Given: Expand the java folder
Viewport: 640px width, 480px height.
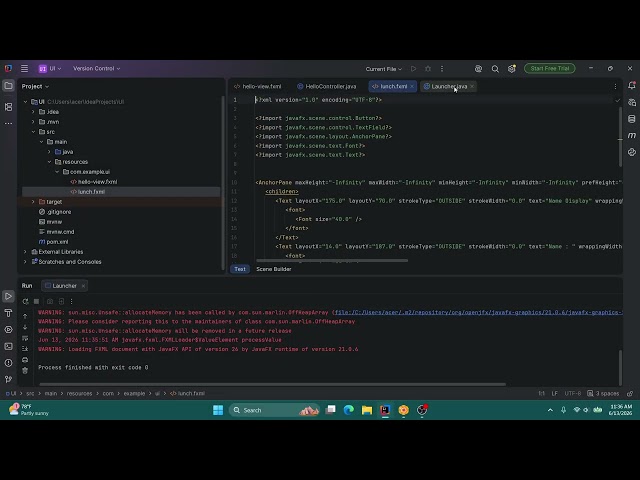Looking at the screenshot, I should pos(49,151).
